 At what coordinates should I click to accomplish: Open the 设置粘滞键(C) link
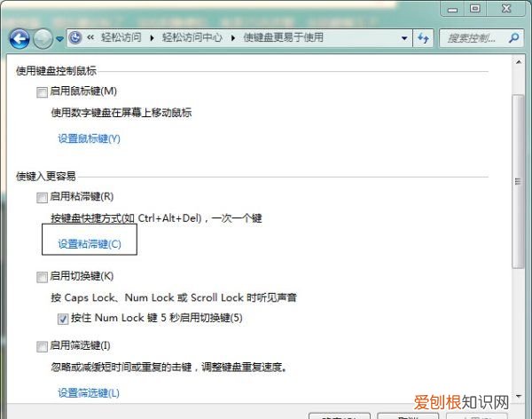coord(90,244)
